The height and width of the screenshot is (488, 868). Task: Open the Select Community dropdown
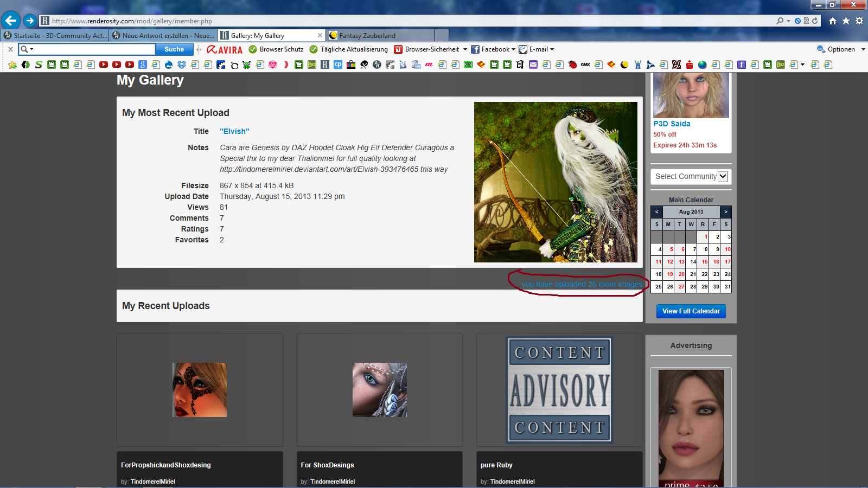point(691,176)
